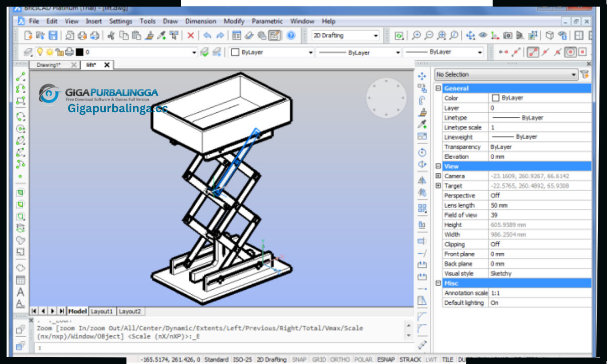Collapse the General properties section
Viewport: 607px width, 364px height.
(438, 88)
